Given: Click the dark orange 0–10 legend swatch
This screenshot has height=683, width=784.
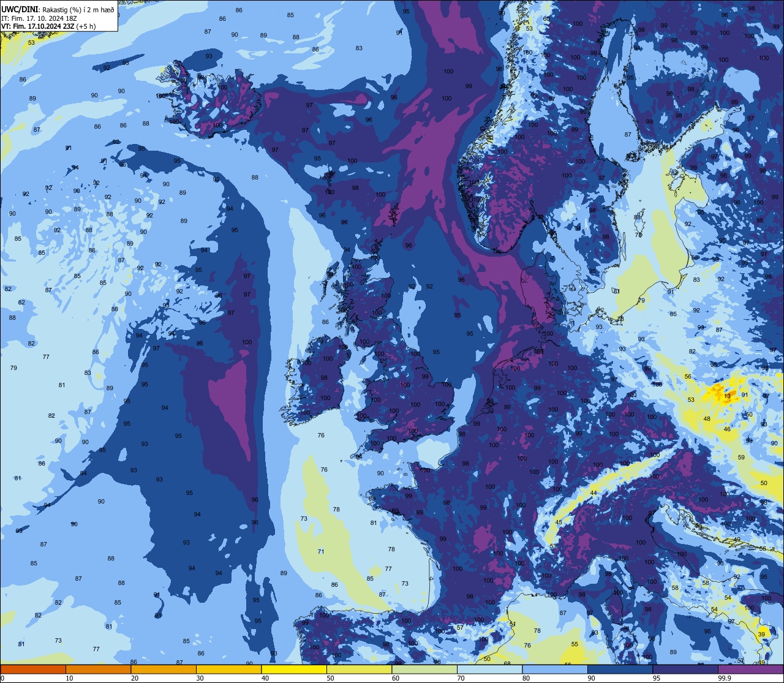Looking at the screenshot, I should [33, 669].
